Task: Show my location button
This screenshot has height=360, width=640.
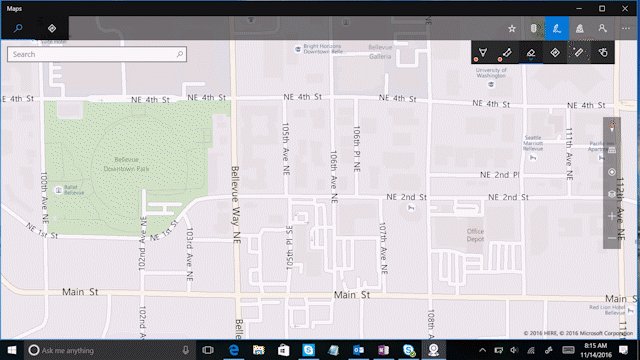Action: (x=612, y=172)
